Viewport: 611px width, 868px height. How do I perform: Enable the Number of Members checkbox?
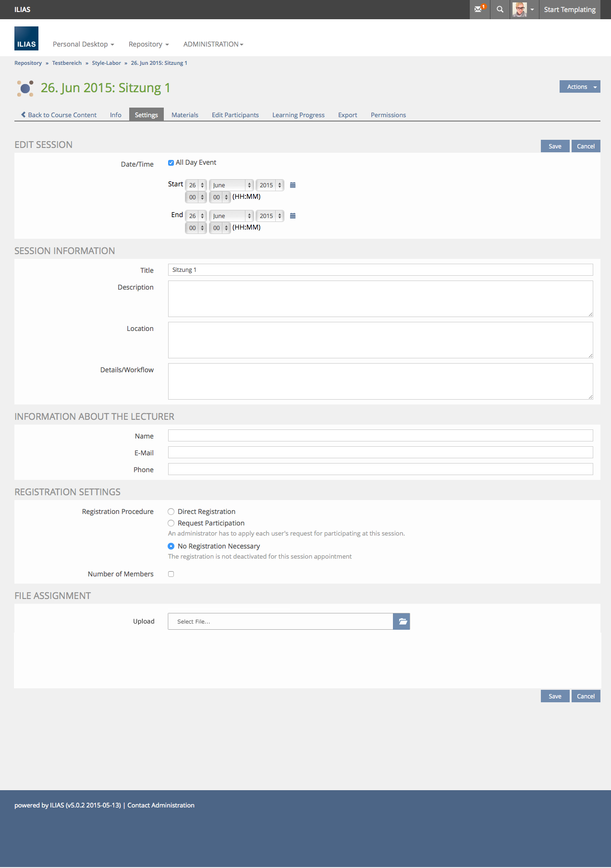(x=171, y=574)
